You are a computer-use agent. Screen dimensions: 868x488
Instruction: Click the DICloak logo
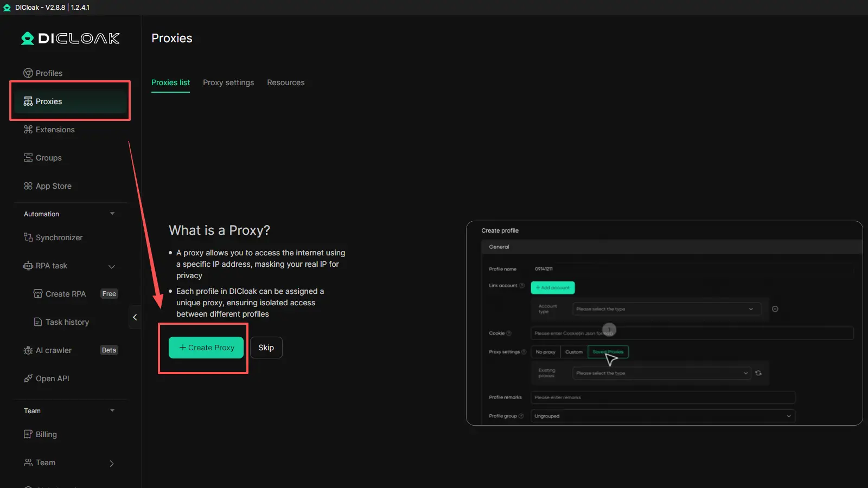(x=70, y=38)
